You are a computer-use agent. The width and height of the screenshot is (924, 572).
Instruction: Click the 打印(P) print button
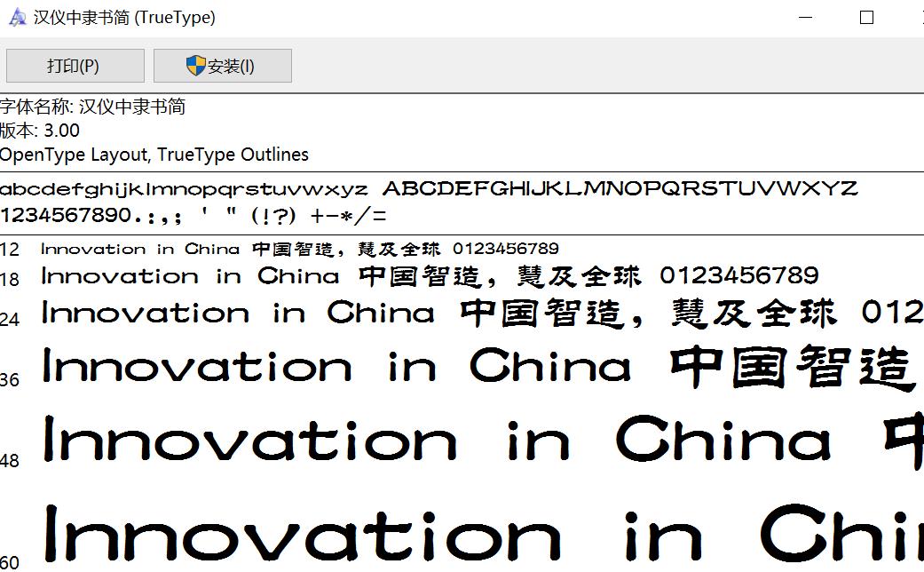[x=74, y=67]
